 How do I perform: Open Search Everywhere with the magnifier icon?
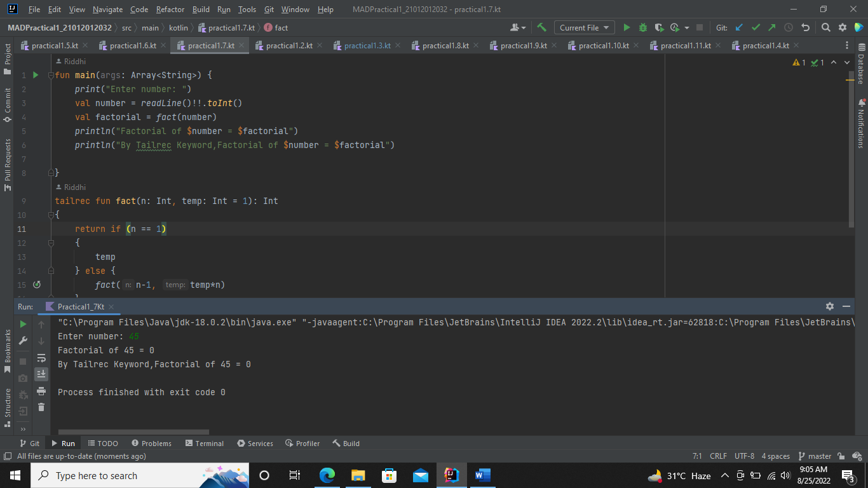[825, 27]
